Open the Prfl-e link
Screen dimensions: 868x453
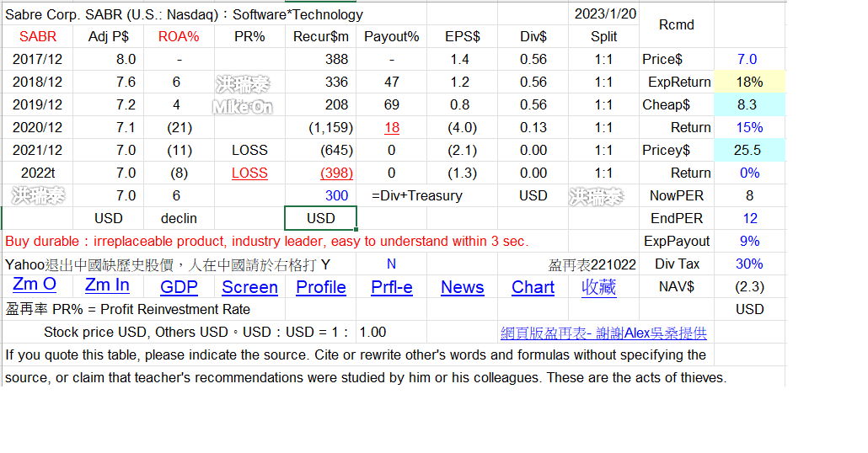(x=391, y=287)
